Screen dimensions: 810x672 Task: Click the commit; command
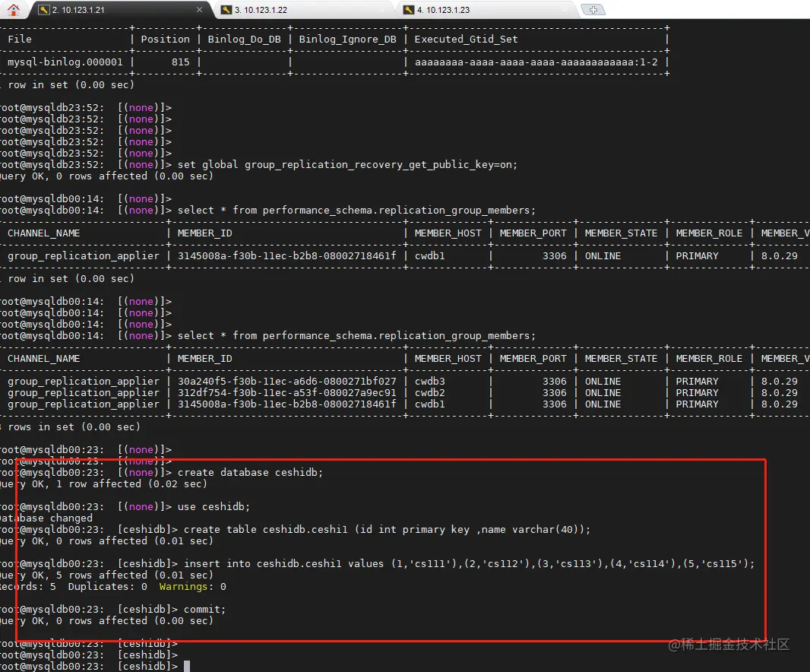[204, 610]
